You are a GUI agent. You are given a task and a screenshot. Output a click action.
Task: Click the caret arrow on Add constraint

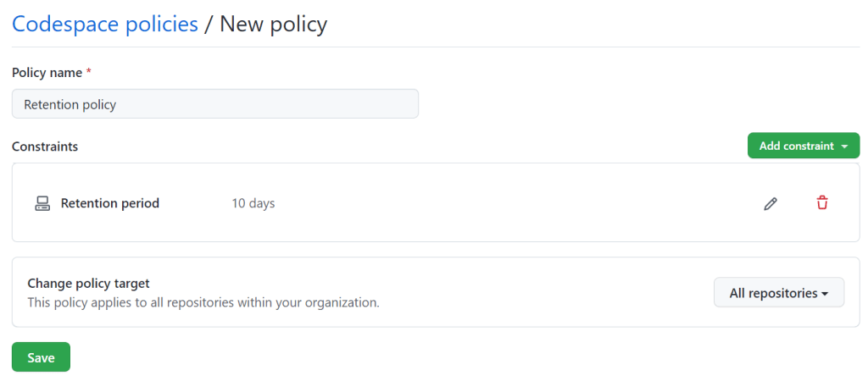[x=844, y=147]
